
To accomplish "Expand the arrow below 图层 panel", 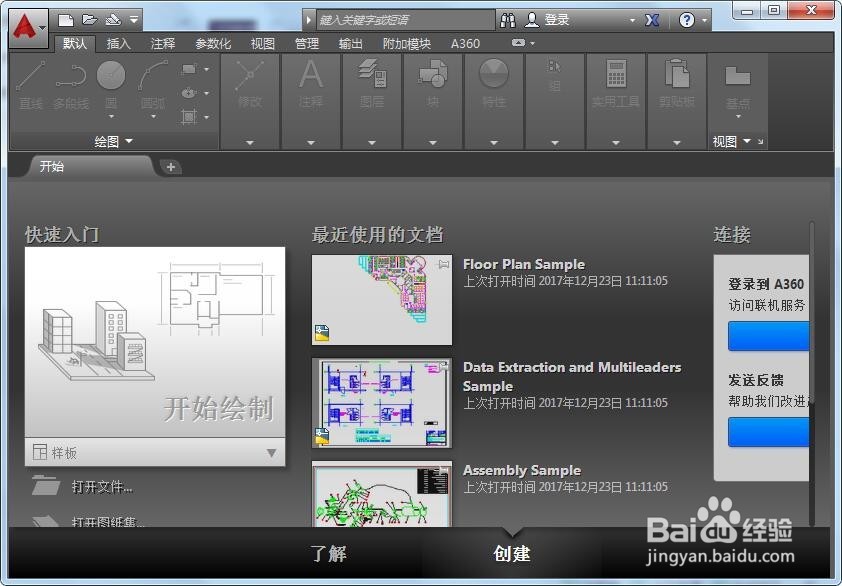I will tap(372, 143).
